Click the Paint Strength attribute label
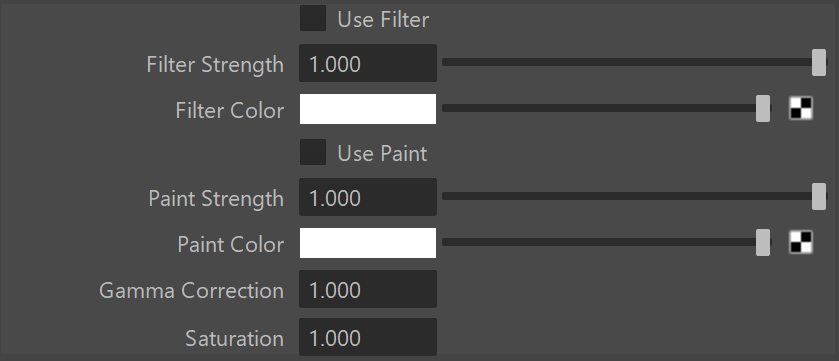 [216, 198]
